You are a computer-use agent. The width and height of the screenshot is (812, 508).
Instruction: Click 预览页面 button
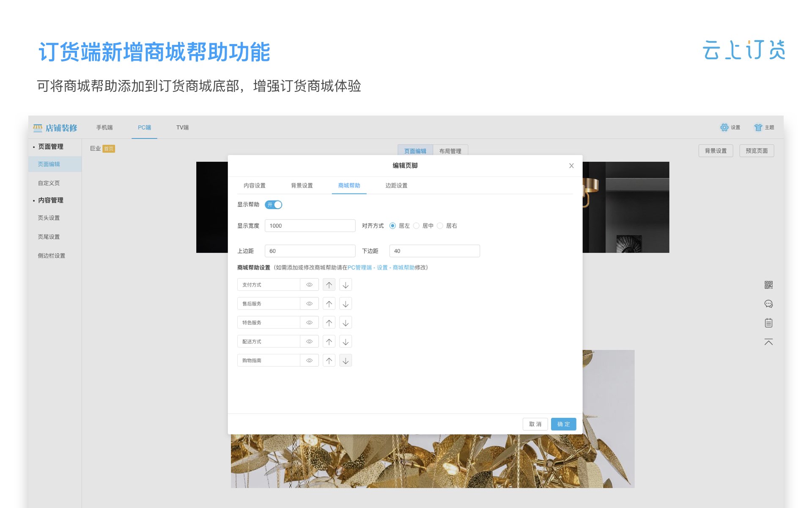[757, 151]
